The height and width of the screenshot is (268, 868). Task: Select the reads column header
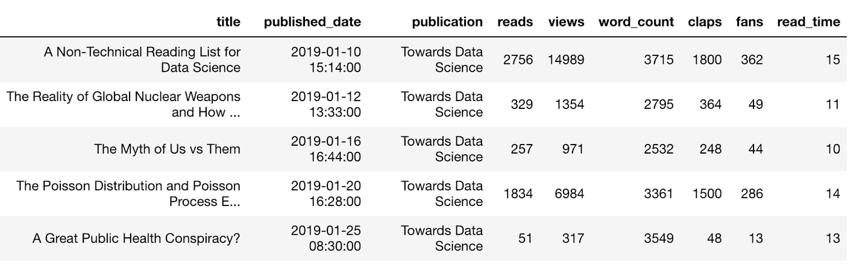(515, 22)
